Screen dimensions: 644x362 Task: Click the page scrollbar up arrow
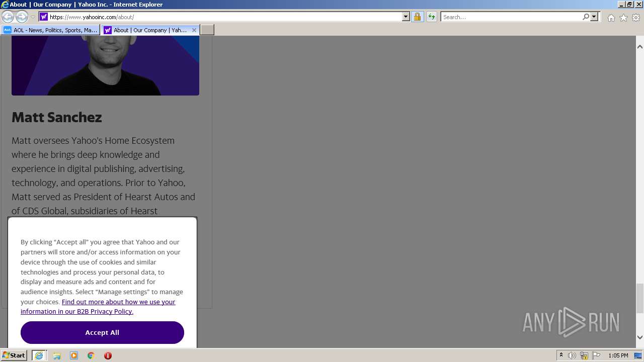(639, 47)
